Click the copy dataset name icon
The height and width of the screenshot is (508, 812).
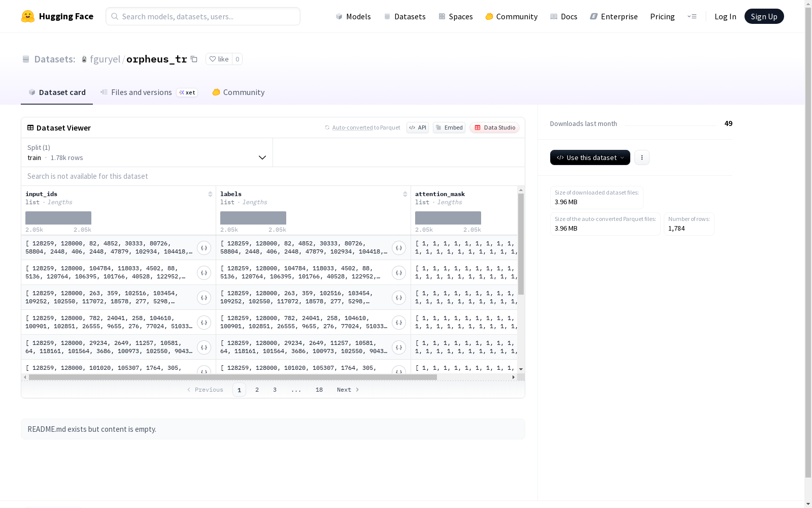click(194, 59)
